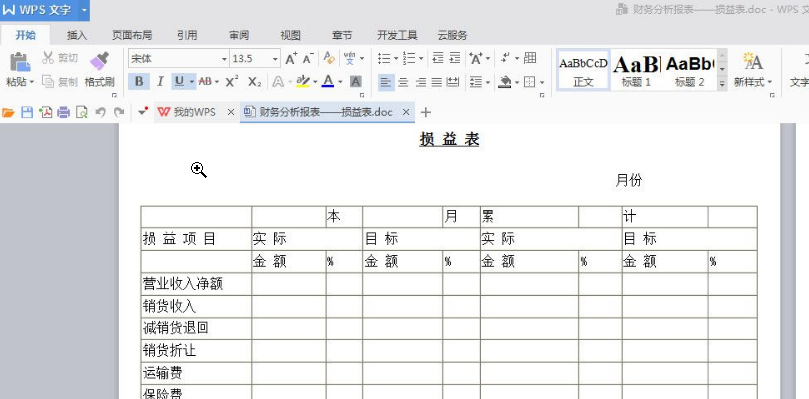Apply blue font color A

click(x=328, y=82)
